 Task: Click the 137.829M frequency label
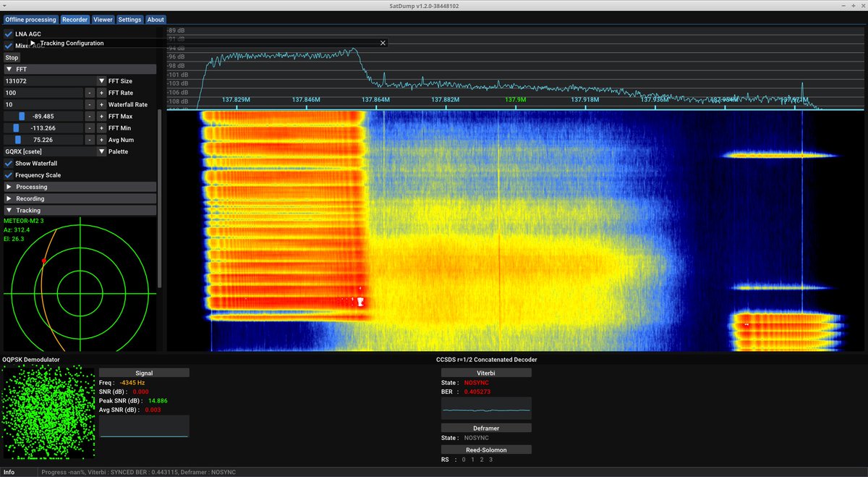pyautogui.click(x=237, y=100)
